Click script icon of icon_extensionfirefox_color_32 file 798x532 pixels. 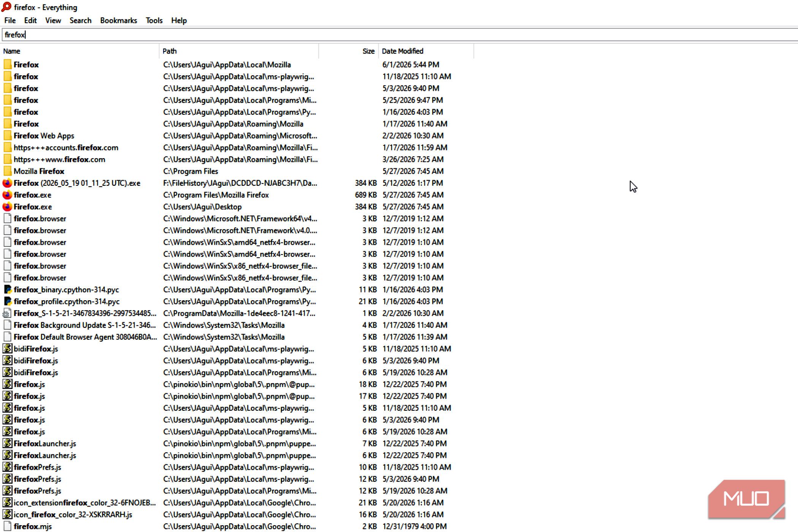(7, 502)
